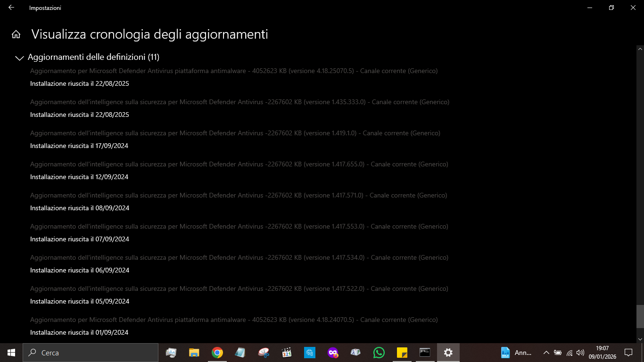Click the Cerca taskbar search box

(91, 353)
